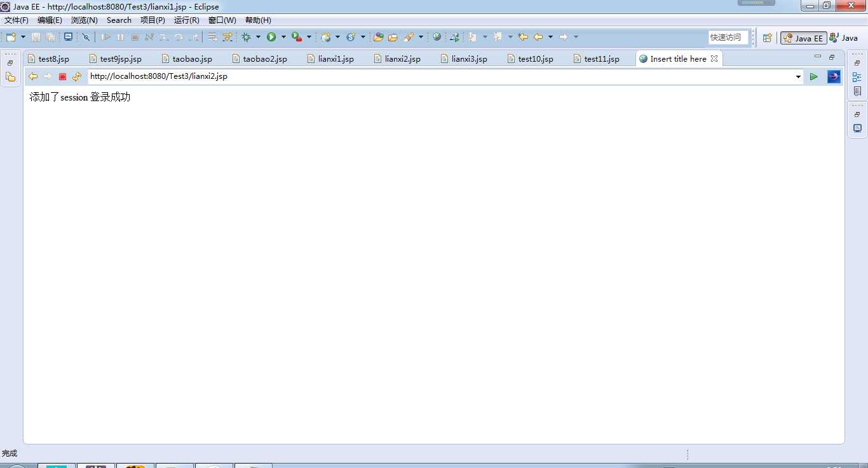Click the Disconnect debug icon

tap(149, 38)
